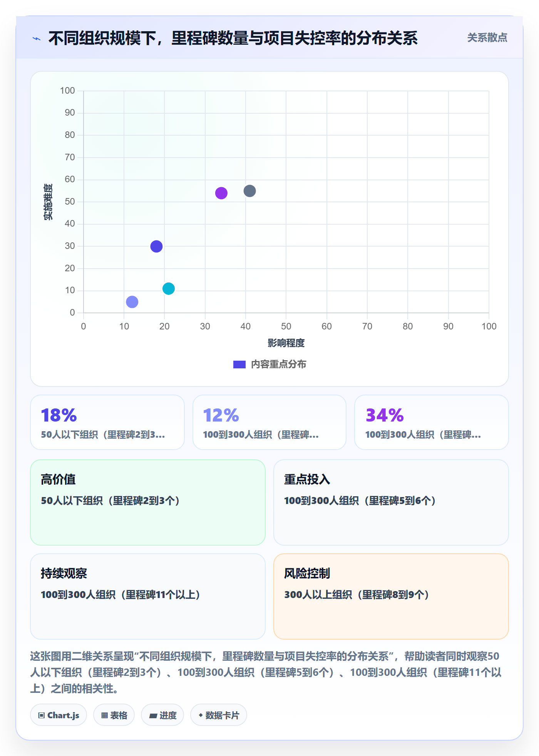Click the 进度 tag
Screen dimensions: 539x756
[x=162, y=715]
